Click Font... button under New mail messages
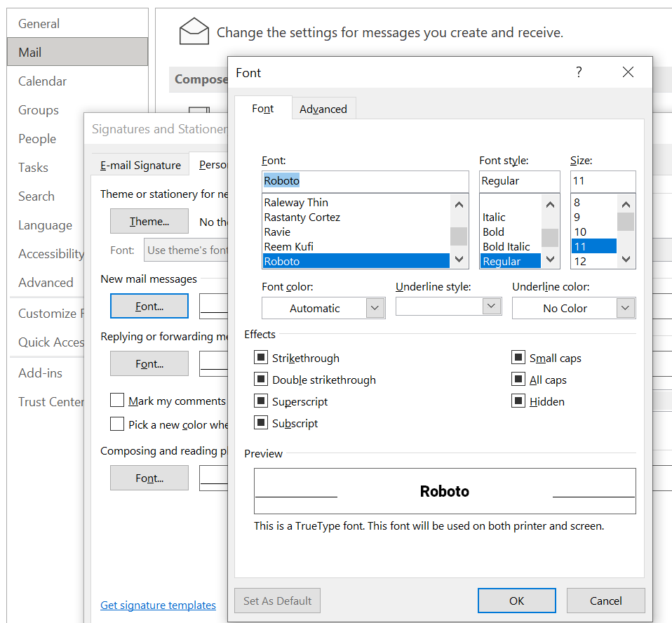 [149, 306]
